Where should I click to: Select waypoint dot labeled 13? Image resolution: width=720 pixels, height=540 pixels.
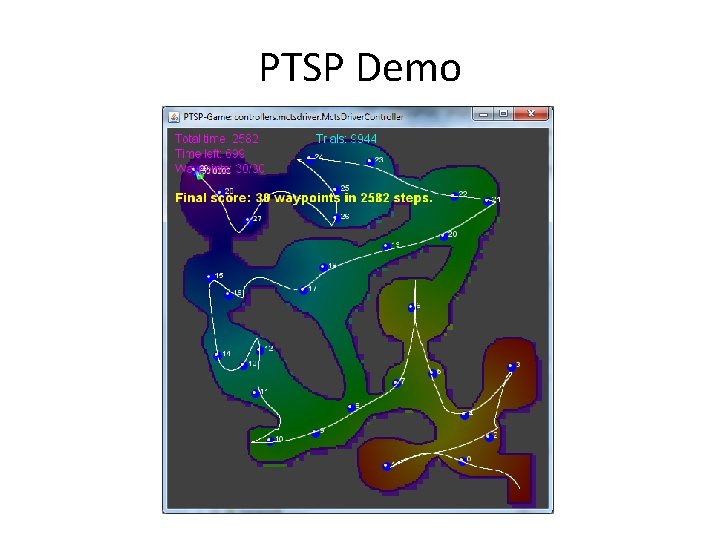pos(244,366)
